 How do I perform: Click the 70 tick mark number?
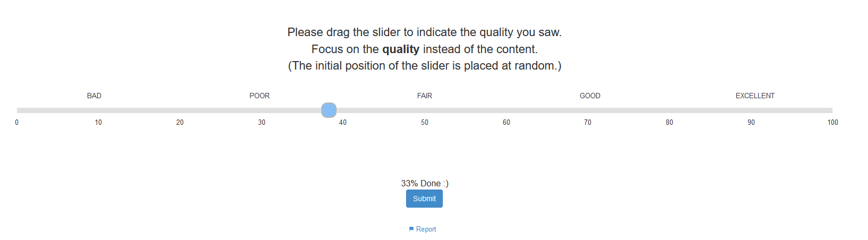pos(588,123)
